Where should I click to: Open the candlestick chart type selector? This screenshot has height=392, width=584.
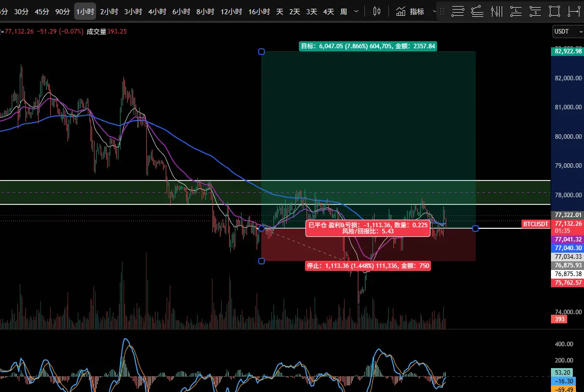click(377, 12)
